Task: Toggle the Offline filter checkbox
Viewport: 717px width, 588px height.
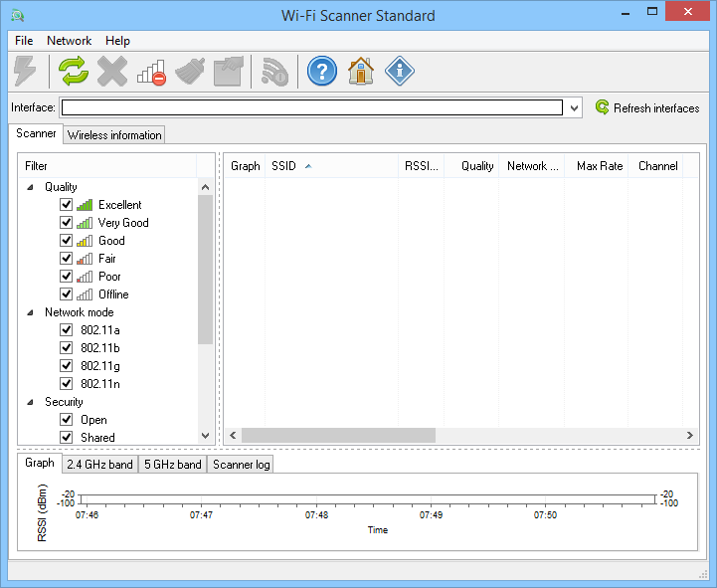Action: tap(67, 294)
